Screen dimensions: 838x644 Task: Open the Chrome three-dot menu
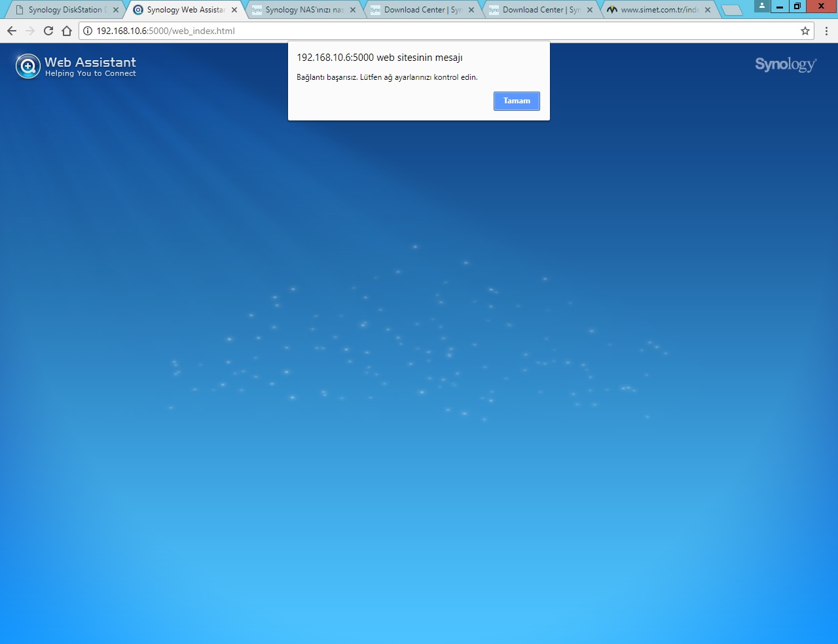[x=826, y=31]
